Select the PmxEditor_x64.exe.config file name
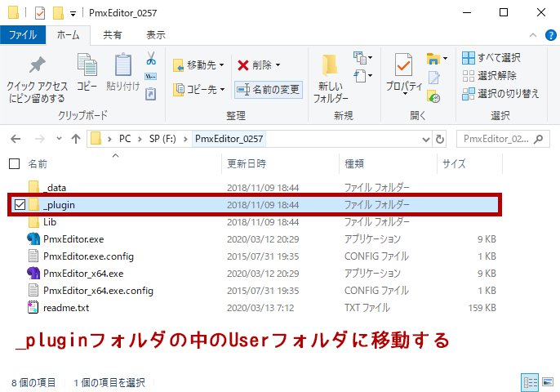Image resolution: width=560 pixels, height=392 pixels. pos(98,291)
